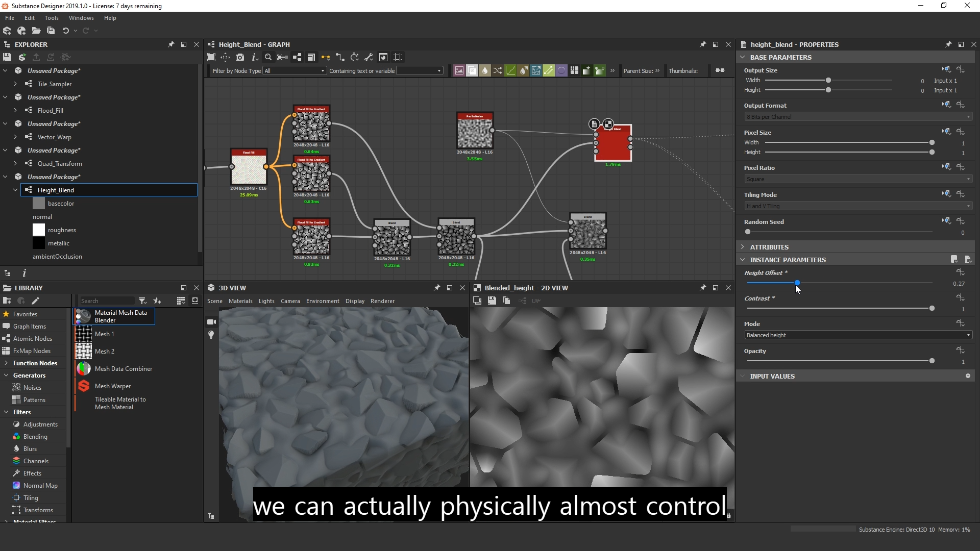Collapse the Height_Blend tree item
Image resolution: width=980 pixels, height=551 pixels.
(15, 190)
